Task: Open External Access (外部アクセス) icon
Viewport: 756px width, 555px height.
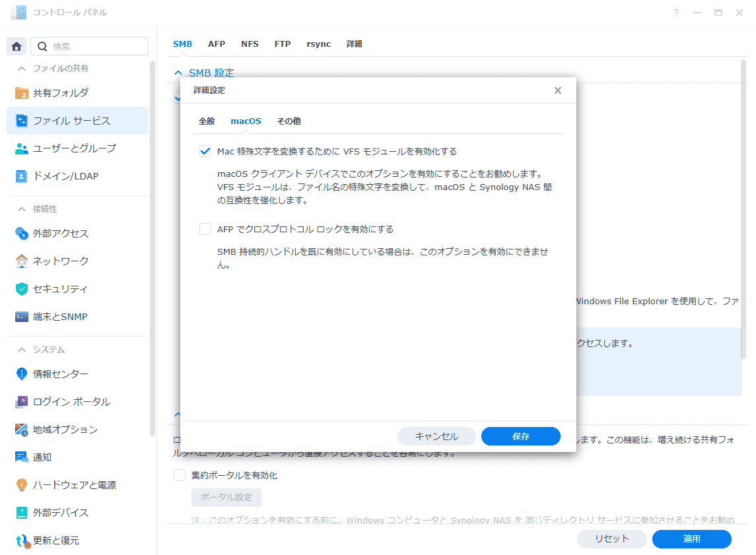Action: pos(21,234)
